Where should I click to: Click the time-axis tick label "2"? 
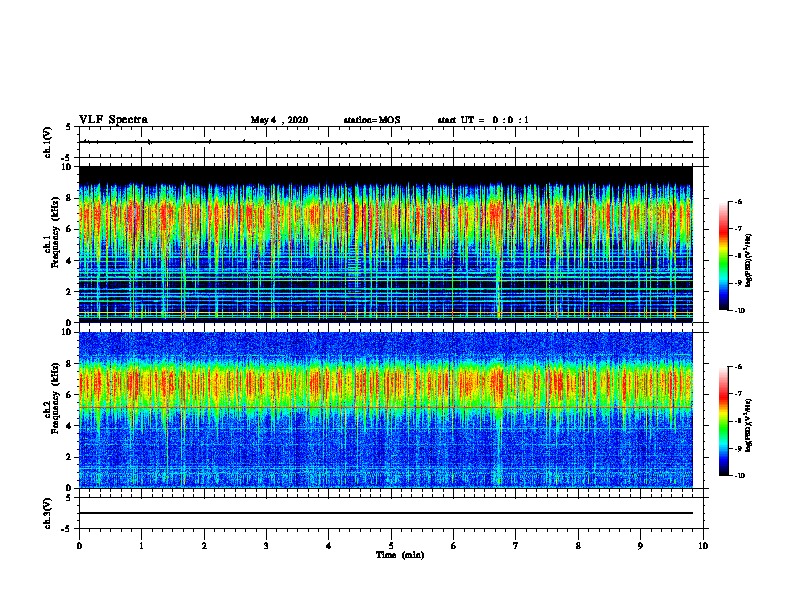coord(204,546)
